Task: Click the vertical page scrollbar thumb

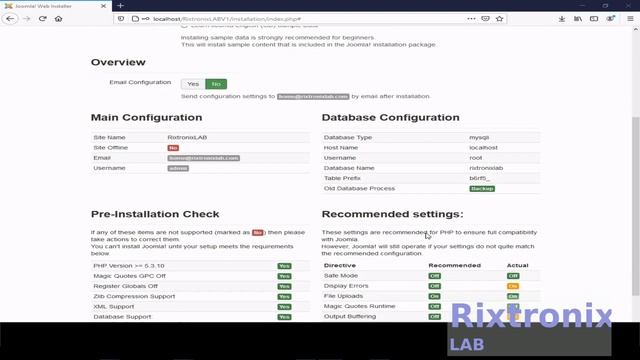Action: click(x=636, y=206)
